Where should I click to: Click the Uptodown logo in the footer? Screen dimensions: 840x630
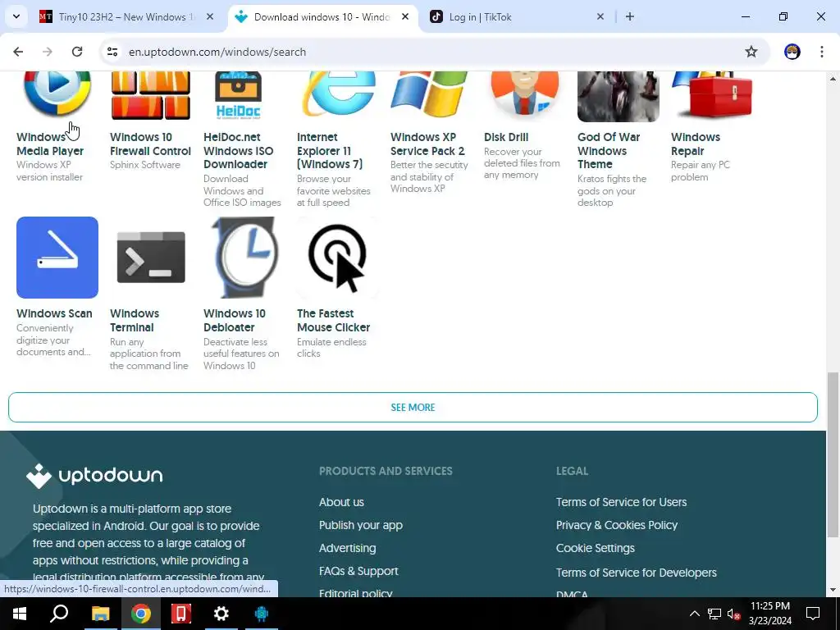point(95,475)
